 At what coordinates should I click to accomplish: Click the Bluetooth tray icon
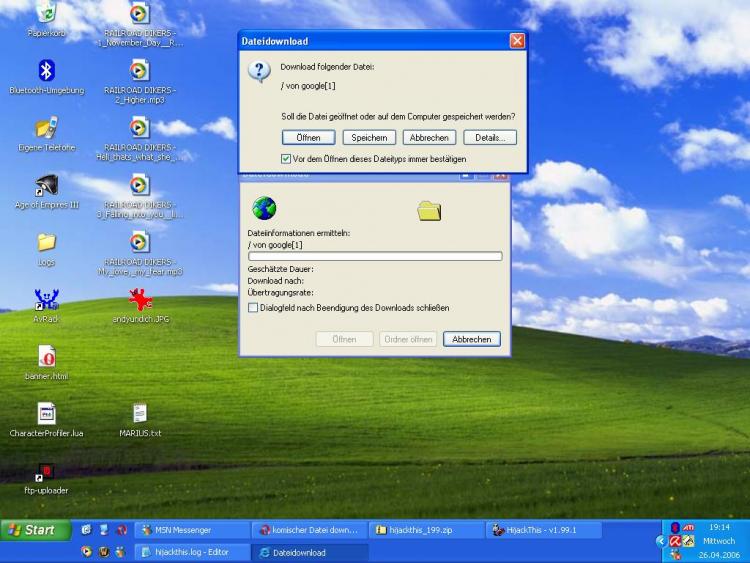click(x=675, y=528)
